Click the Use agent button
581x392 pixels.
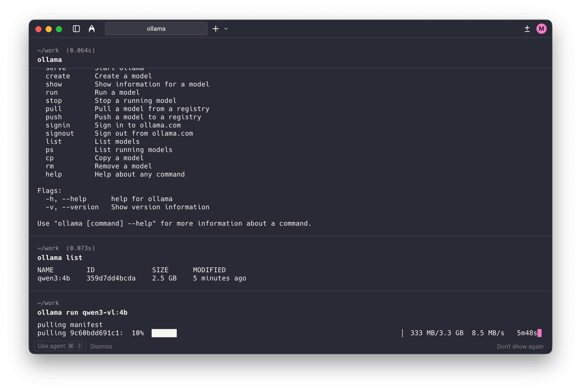click(x=60, y=346)
